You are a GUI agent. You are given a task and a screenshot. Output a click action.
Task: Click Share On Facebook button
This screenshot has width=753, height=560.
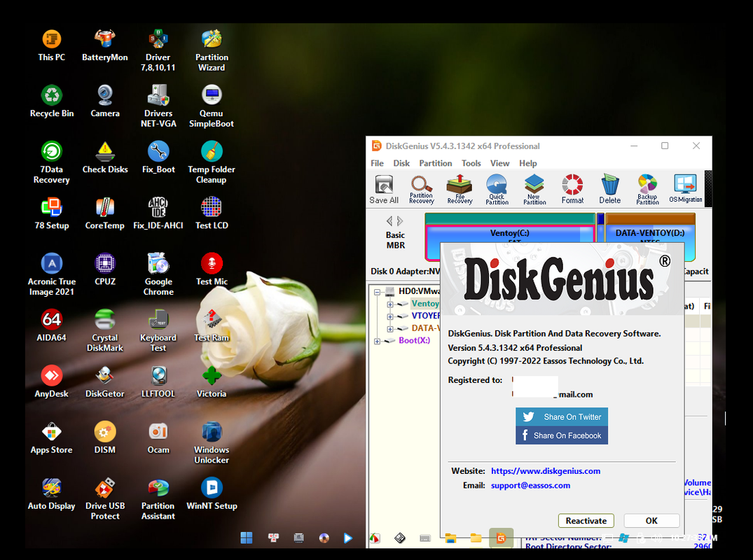(x=561, y=435)
